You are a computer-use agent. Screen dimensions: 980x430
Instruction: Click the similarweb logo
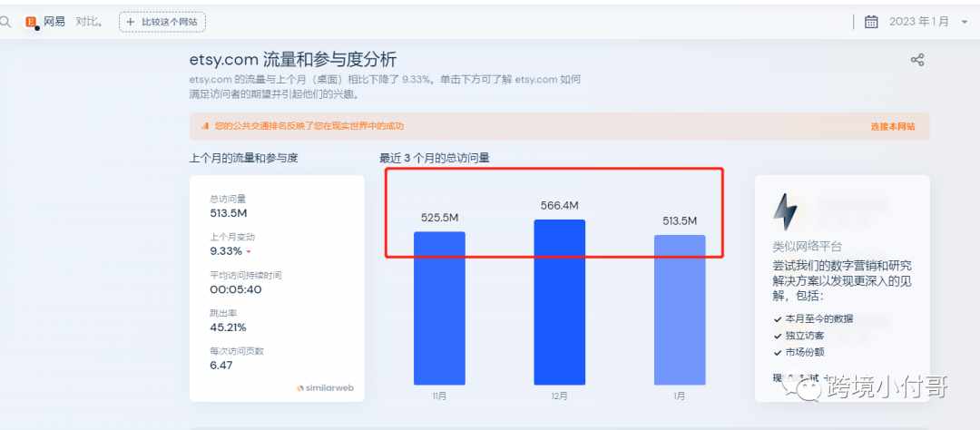(325, 388)
